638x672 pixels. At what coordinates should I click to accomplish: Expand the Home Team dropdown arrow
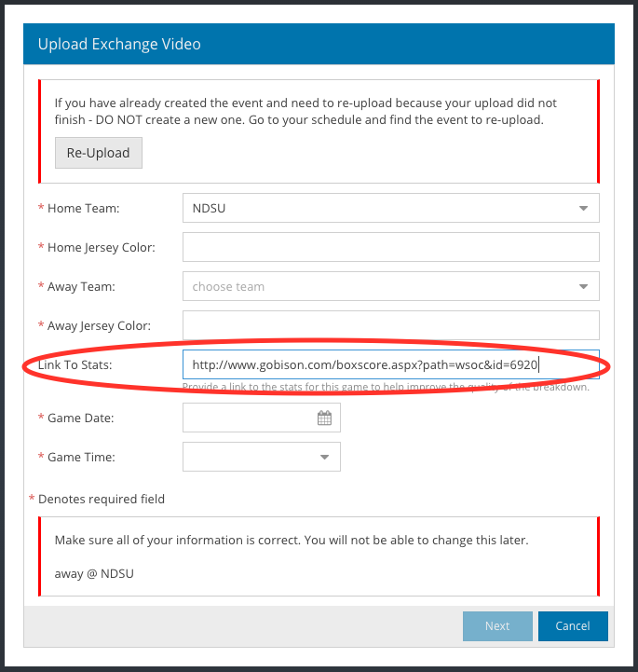[583, 208]
